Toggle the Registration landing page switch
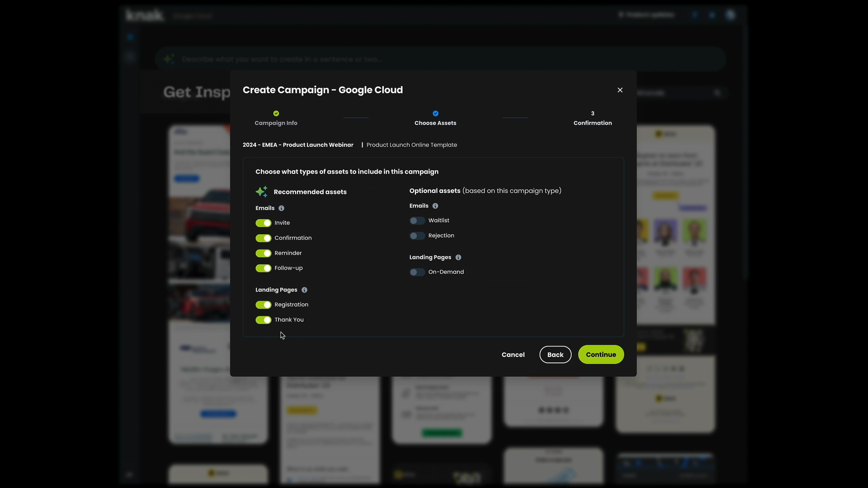868x488 pixels. click(263, 305)
